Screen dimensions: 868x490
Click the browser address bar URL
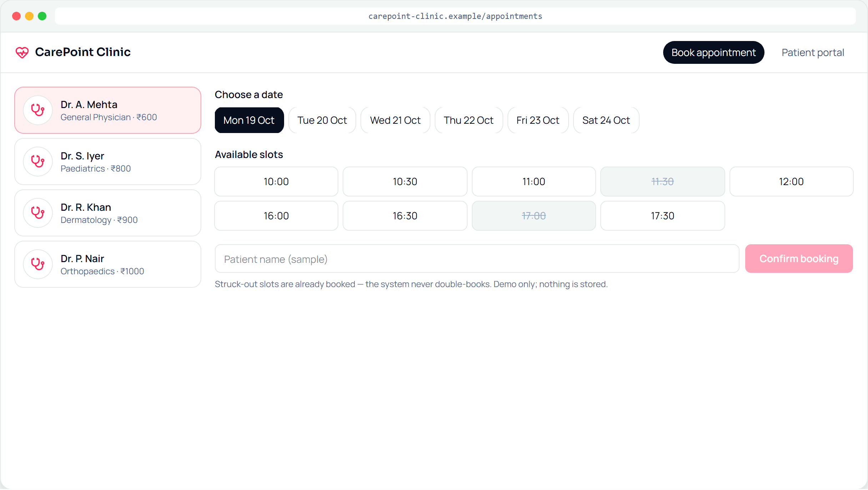pyautogui.click(x=455, y=16)
